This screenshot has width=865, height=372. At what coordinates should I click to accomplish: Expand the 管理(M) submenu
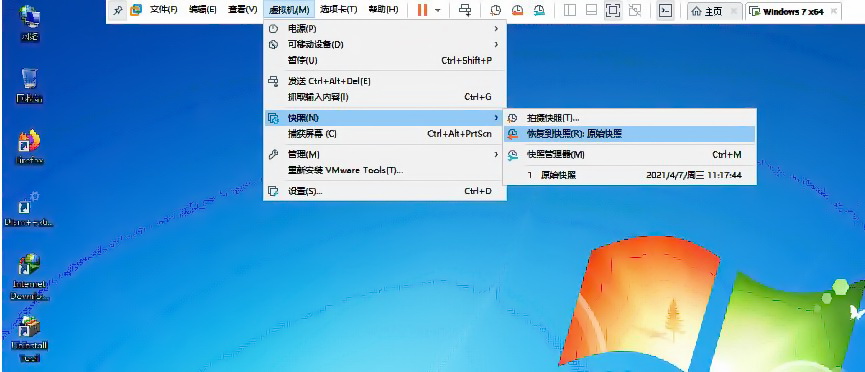tap(385, 155)
